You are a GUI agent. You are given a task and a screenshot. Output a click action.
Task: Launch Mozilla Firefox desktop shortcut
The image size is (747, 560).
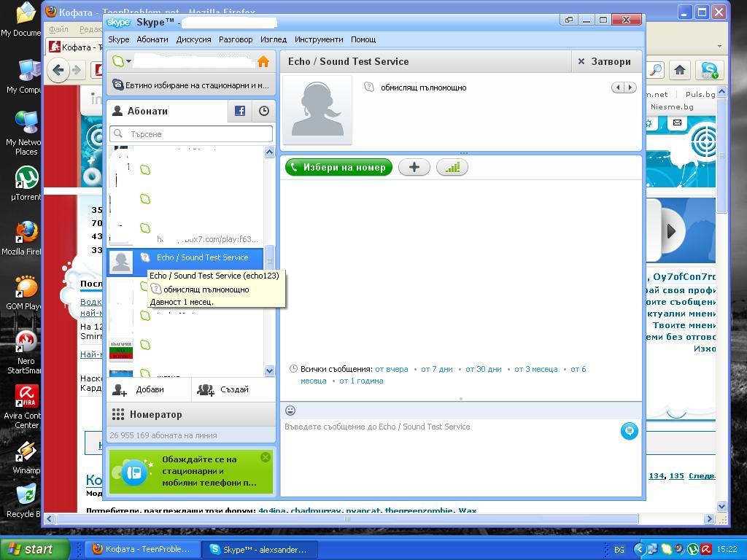[26, 238]
